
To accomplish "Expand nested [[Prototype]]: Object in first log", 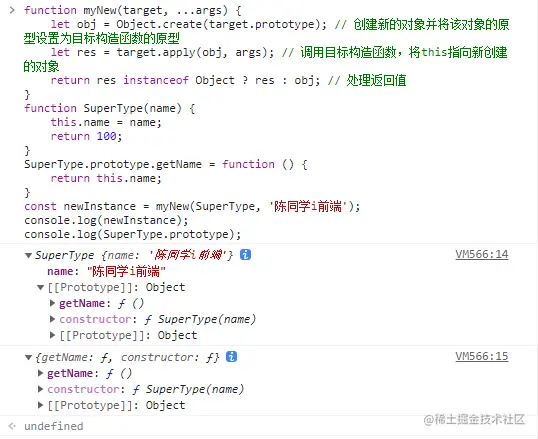I will tap(52, 335).
